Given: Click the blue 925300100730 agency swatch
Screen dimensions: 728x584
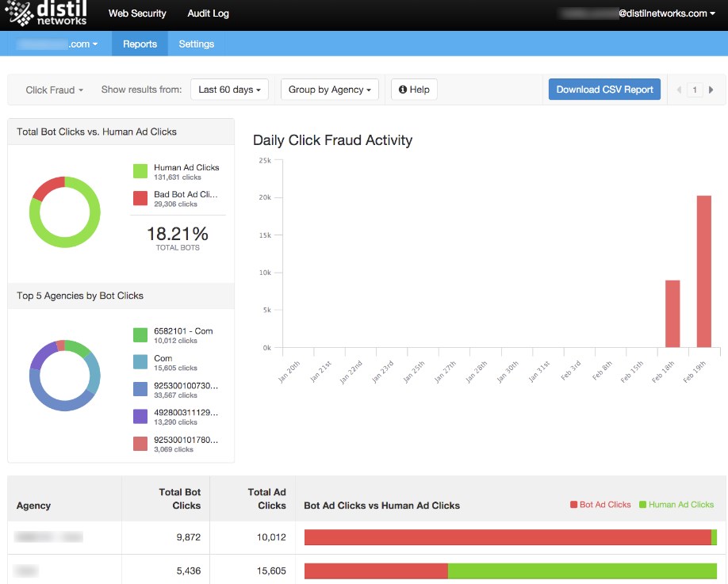Looking at the screenshot, I should (140, 389).
